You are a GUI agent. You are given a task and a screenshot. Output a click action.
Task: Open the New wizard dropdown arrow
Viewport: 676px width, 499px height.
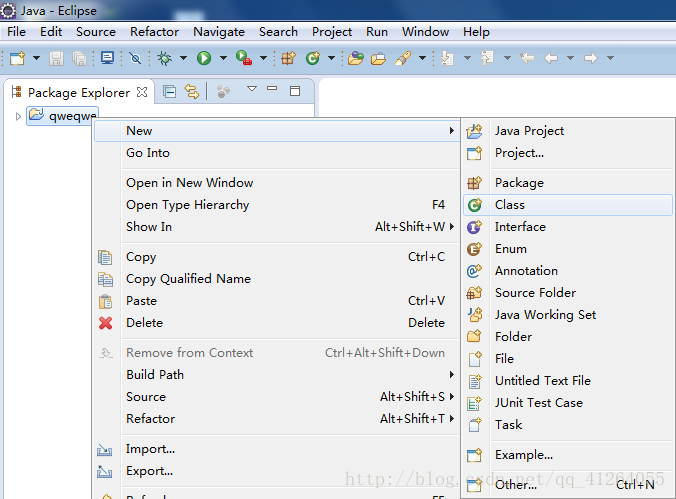(36, 58)
